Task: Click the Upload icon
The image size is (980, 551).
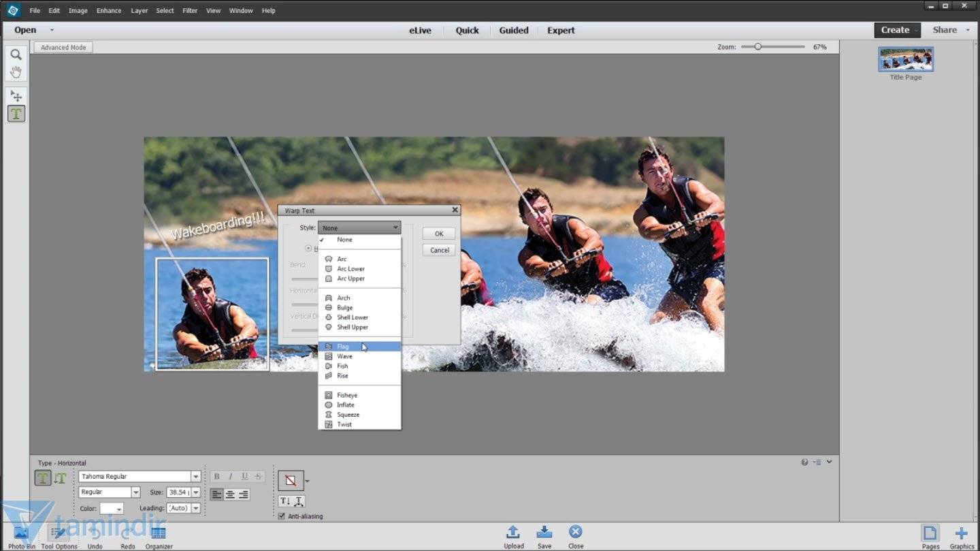Action: click(x=513, y=533)
